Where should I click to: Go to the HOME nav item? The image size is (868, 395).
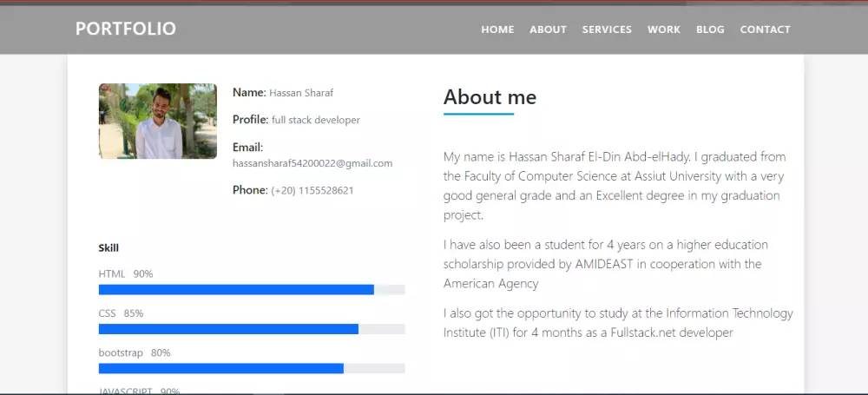tap(497, 30)
